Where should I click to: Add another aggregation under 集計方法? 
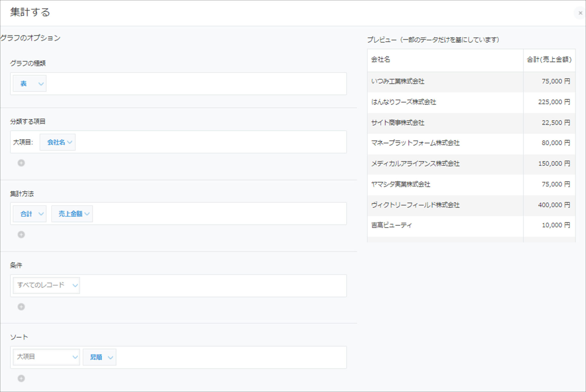pos(21,235)
